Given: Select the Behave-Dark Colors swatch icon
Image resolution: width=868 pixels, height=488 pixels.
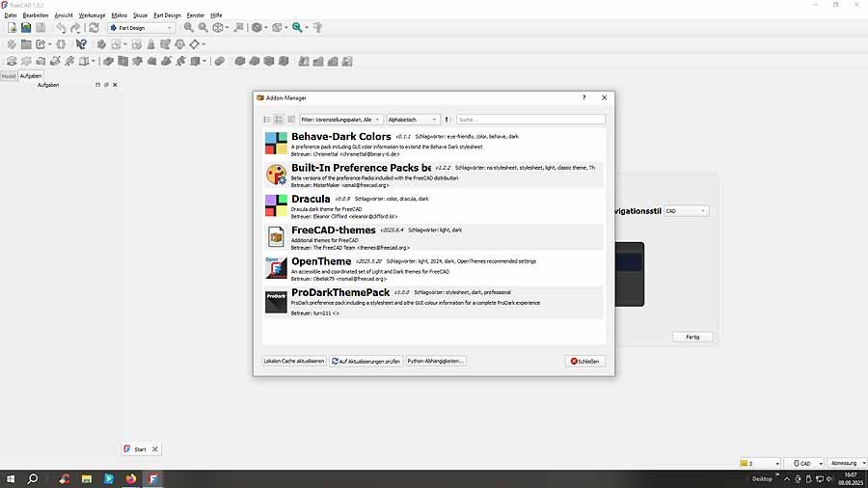Looking at the screenshot, I should pos(276,143).
